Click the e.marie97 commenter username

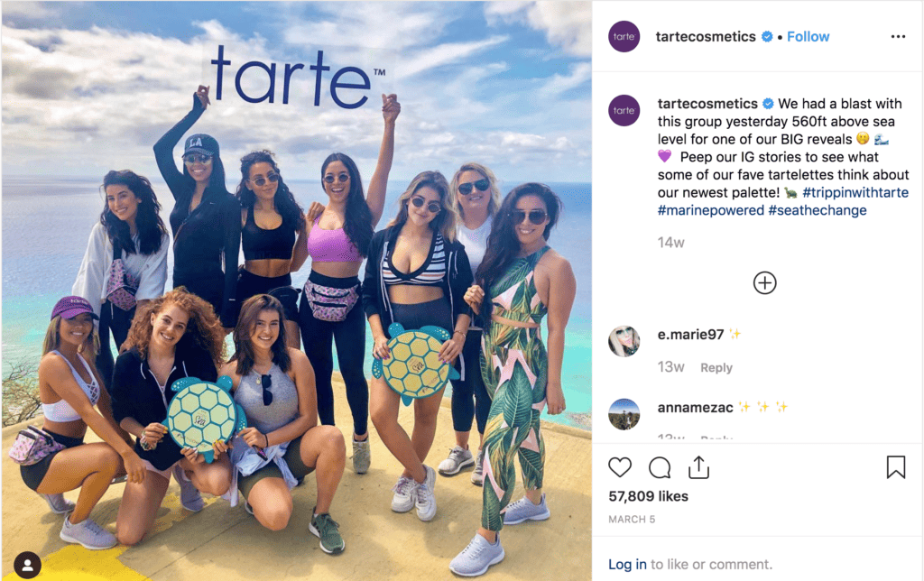click(x=690, y=335)
